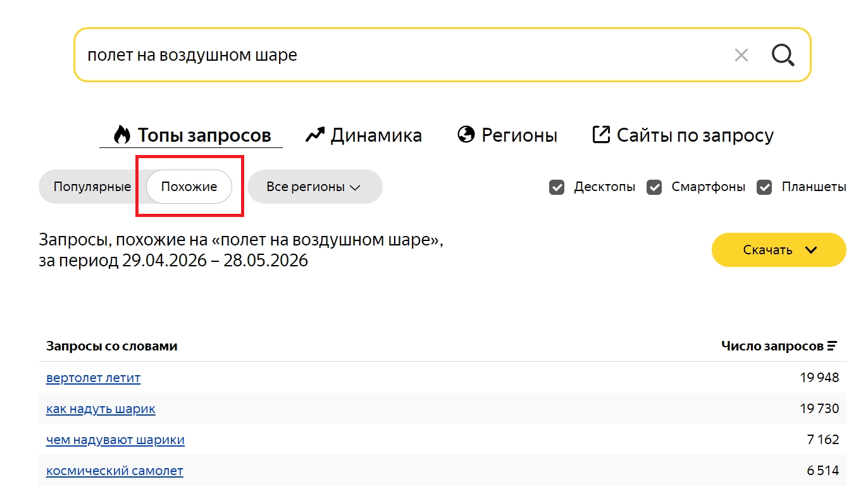The image size is (868, 489).
Task: Toggle the 'Смартфоны' checkbox
Action: point(654,187)
